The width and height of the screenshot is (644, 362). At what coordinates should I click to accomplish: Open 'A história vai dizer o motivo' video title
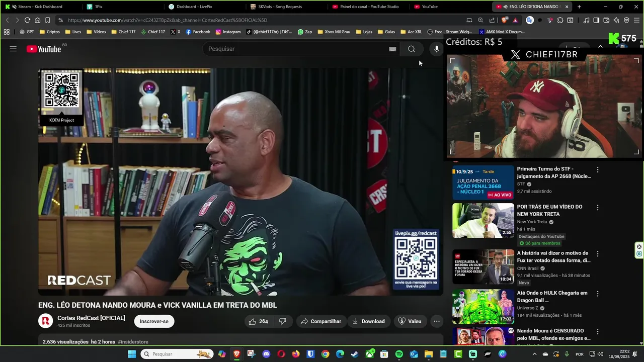(x=553, y=257)
